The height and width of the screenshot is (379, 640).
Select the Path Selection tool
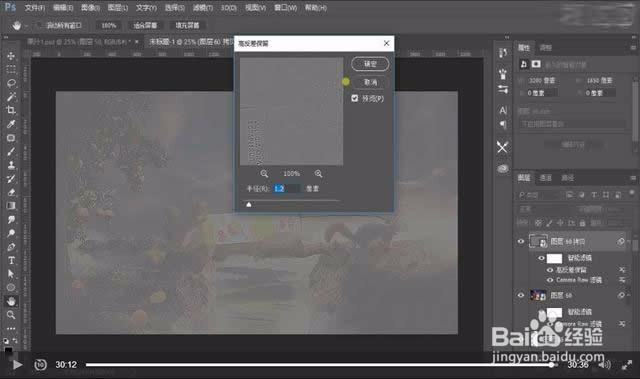[11, 274]
